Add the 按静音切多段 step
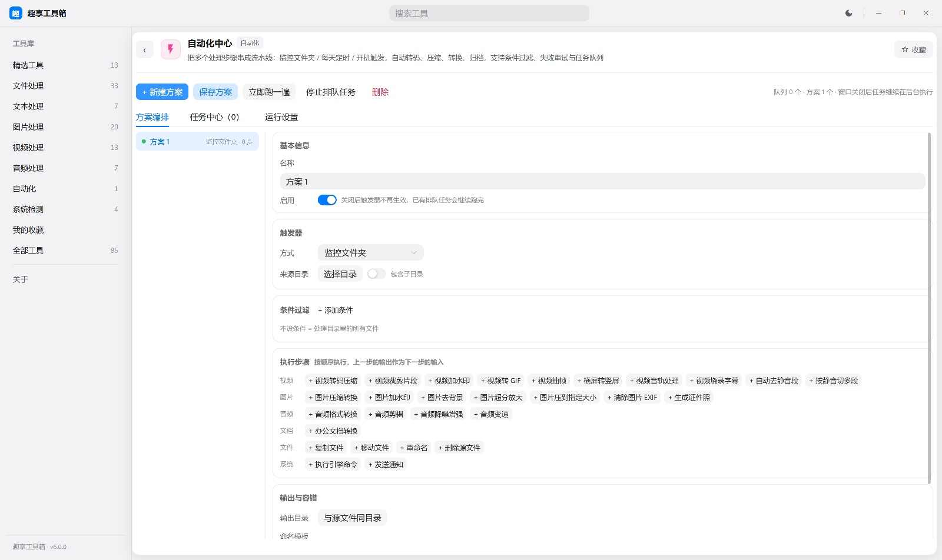 (833, 381)
